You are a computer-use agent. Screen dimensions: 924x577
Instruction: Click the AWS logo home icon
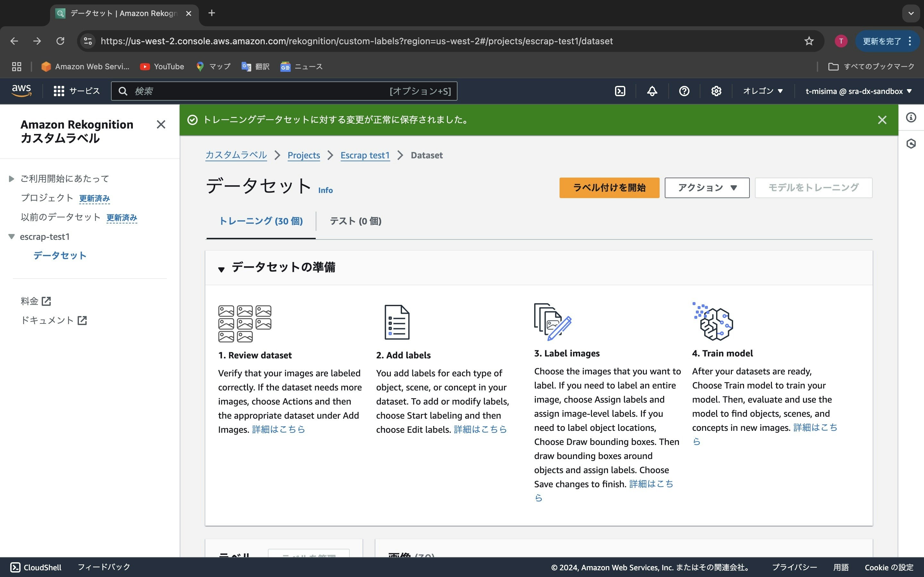coord(21,91)
